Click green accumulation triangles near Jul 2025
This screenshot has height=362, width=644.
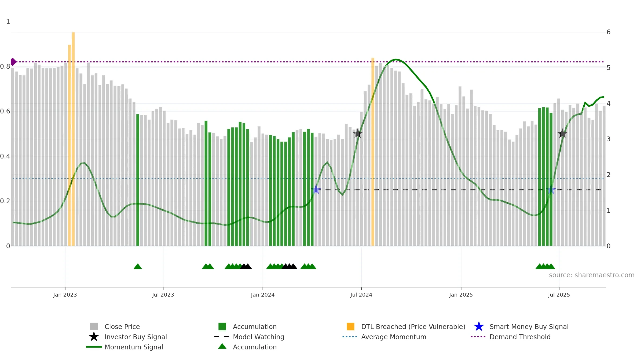(545, 266)
